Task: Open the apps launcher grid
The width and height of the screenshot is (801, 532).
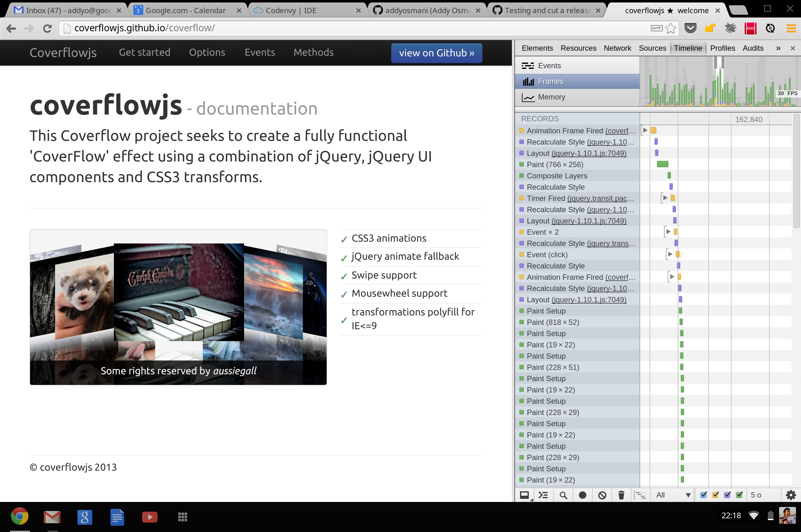Action: pyautogui.click(x=182, y=517)
